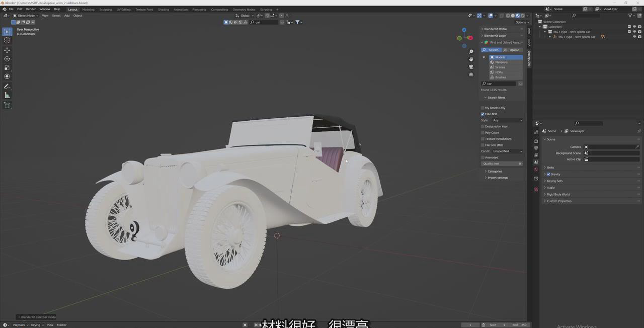This screenshot has width=644, height=328.
Task: Select the Cursor tool
Action: [x=7, y=40]
